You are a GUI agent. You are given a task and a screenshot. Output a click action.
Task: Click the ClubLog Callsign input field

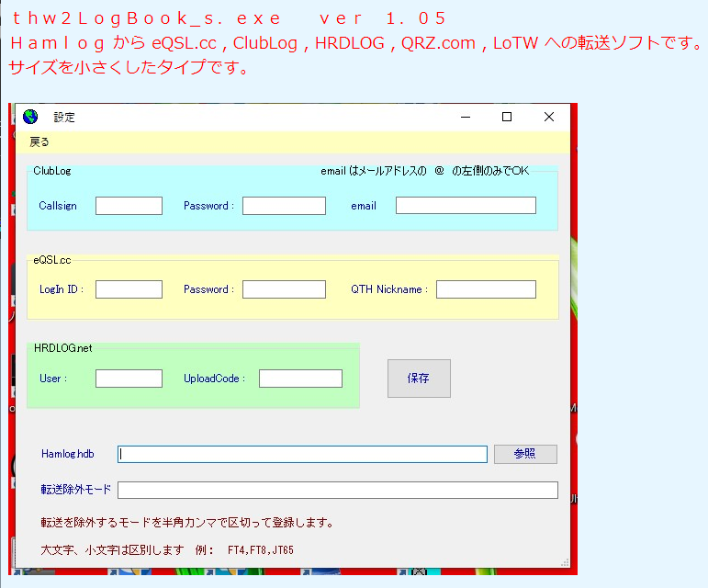coord(129,206)
